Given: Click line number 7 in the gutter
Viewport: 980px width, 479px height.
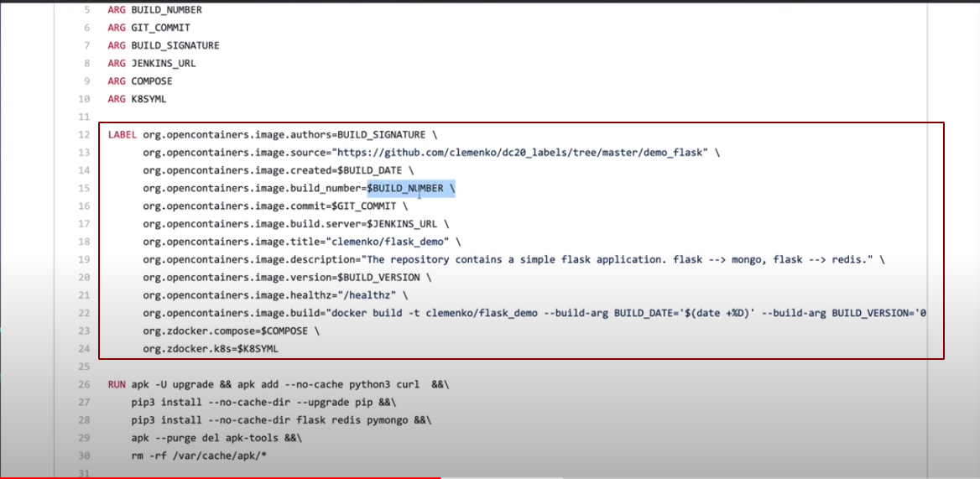Looking at the screenshot, I should point(87,45).
